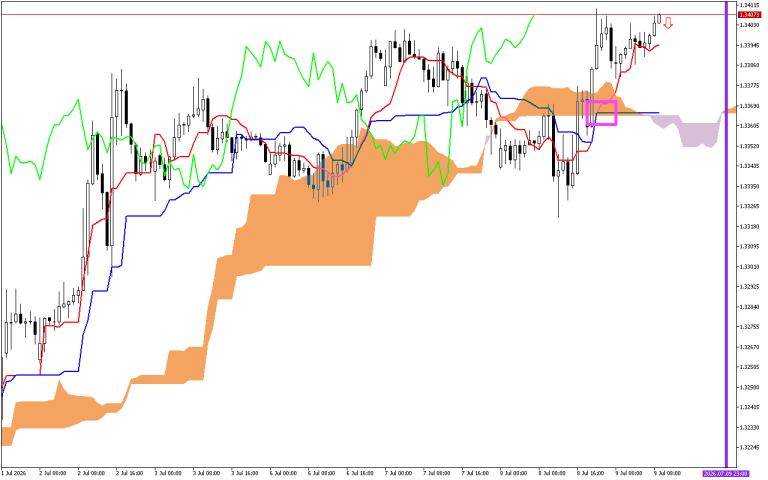
Task: Click the 1.32245 price label
Action: click(749, 447)
